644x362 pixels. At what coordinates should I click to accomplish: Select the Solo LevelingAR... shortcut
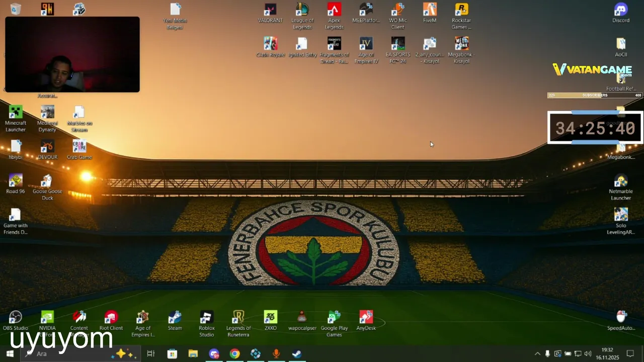(x=621, y=221)
